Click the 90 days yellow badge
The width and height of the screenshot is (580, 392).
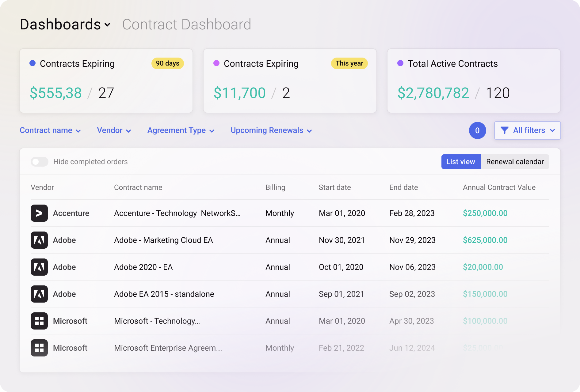(168, 63)
